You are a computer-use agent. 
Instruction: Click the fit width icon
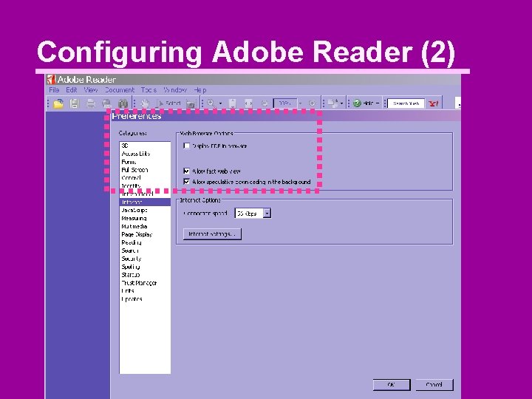click(249, 103)
